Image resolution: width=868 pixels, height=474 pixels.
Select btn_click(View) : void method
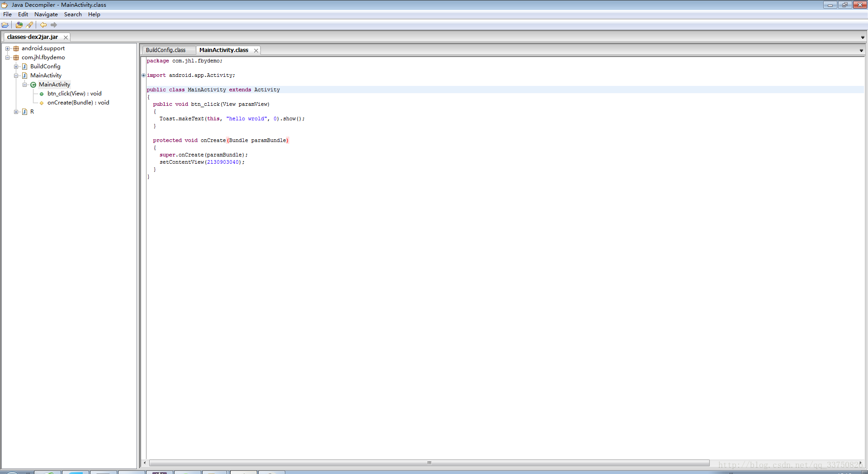click(x=75, y=94)
